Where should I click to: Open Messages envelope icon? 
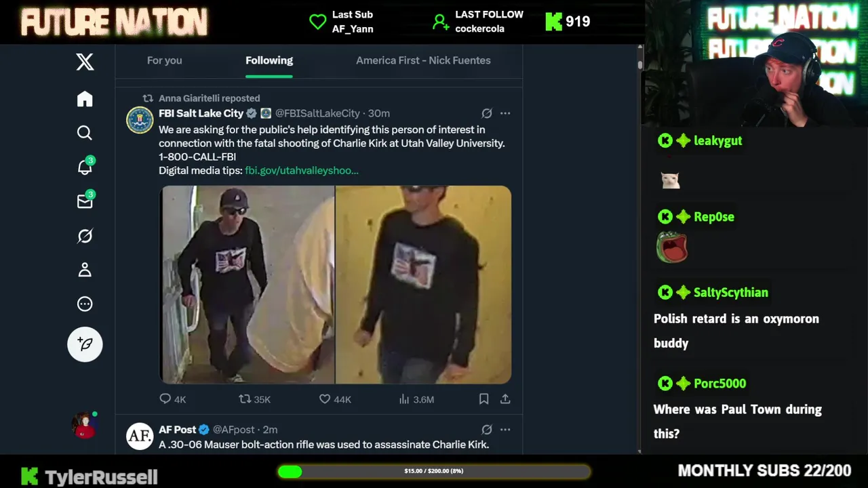(85, 201)
